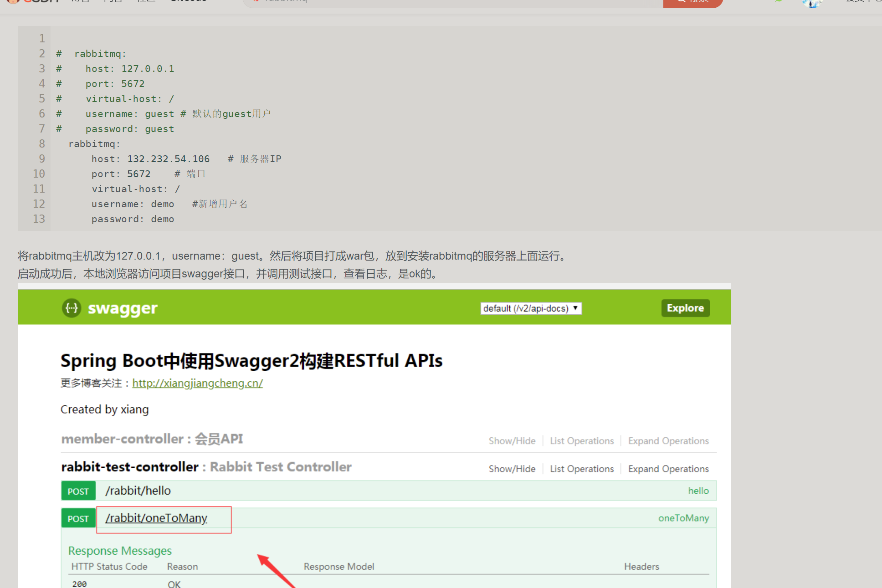The width and height of the screenshot is (882, 588).
Task: Click the POST icon for /rabbit/oneToMany
Action: point(78,518)
